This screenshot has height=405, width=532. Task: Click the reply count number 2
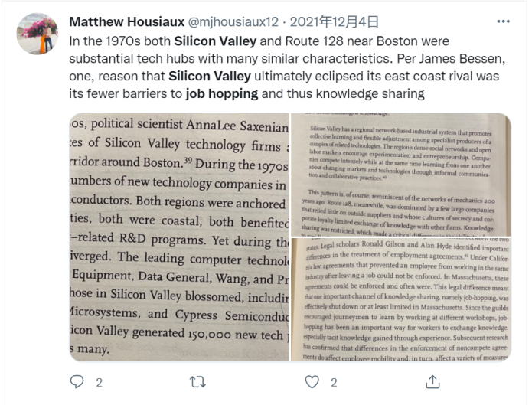[x=99, y=381]
